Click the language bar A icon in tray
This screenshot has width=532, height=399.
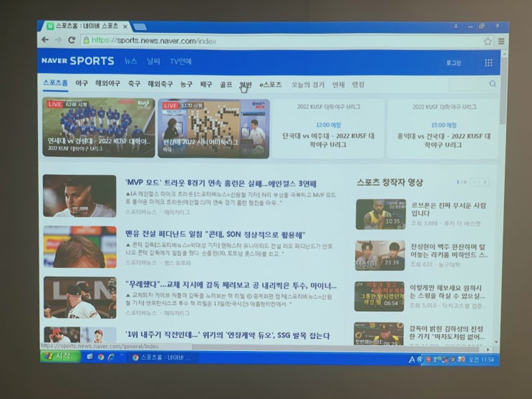click(412, 360)
